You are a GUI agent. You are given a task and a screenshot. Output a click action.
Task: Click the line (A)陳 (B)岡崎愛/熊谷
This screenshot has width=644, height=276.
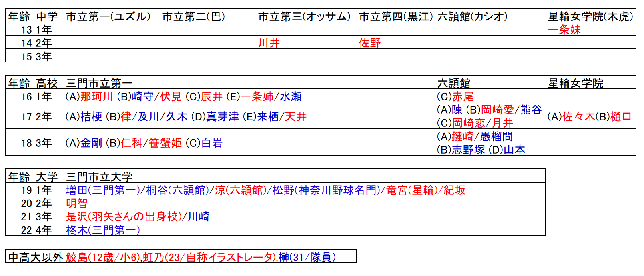pyautogui.click(x=489, y=110)
